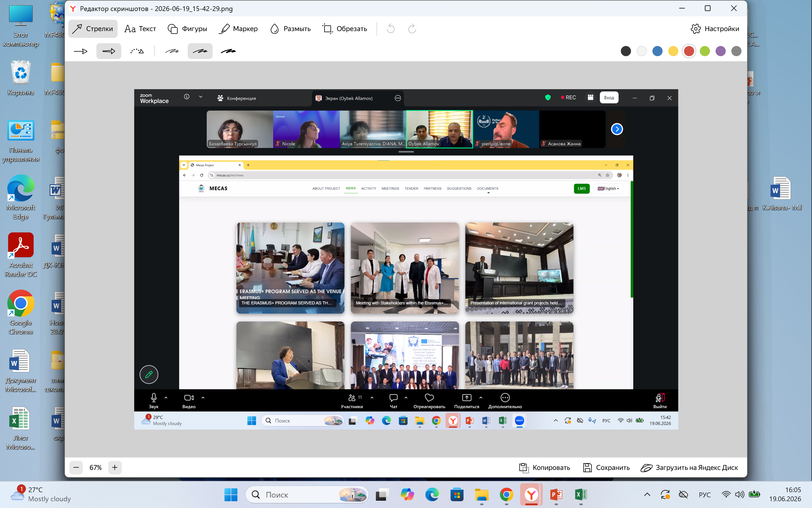
Task: Pick the dotted curved arrow style
Action: click(x=137, y=51)
